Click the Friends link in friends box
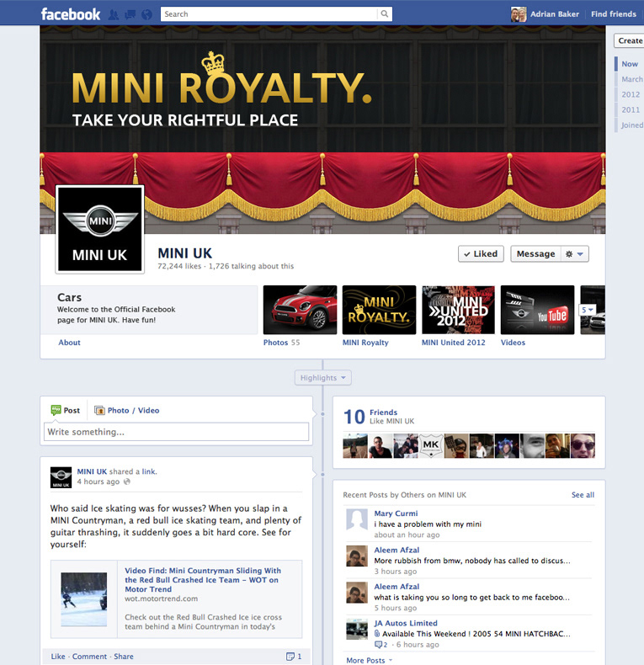This screenshot has width=644, height=665. (384, 412)
